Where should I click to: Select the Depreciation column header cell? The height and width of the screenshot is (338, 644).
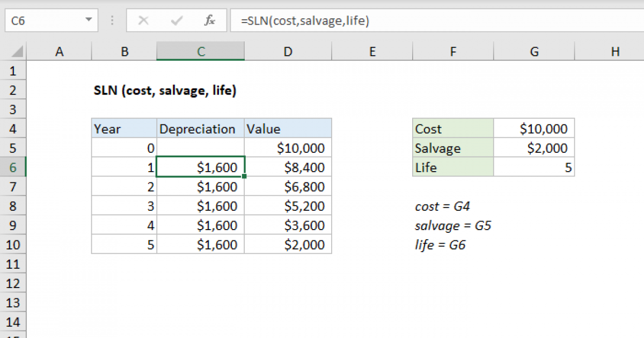click(x=200, y=128)
